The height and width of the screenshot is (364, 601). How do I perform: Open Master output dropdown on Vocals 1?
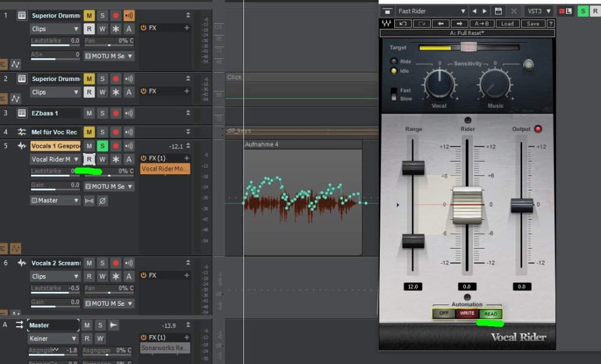[55, 201]
